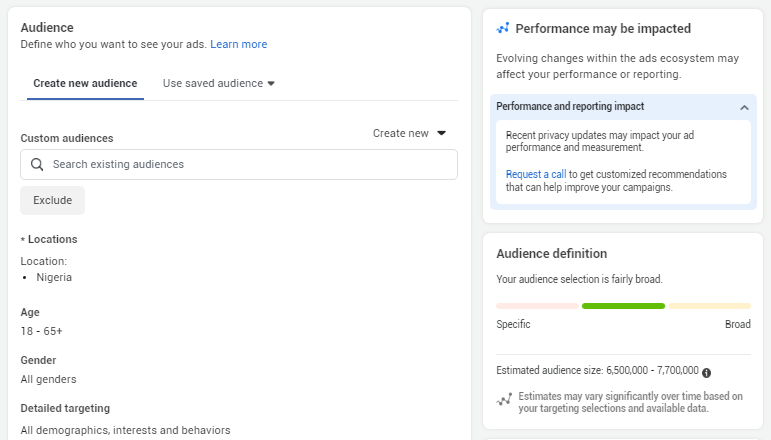Click the performance graph icon in the header

[503, 29]
